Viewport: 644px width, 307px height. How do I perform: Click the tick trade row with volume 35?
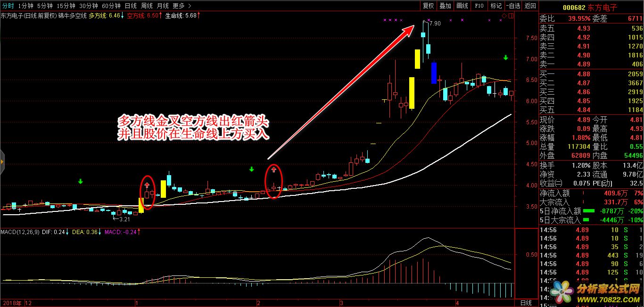(592, 247)
